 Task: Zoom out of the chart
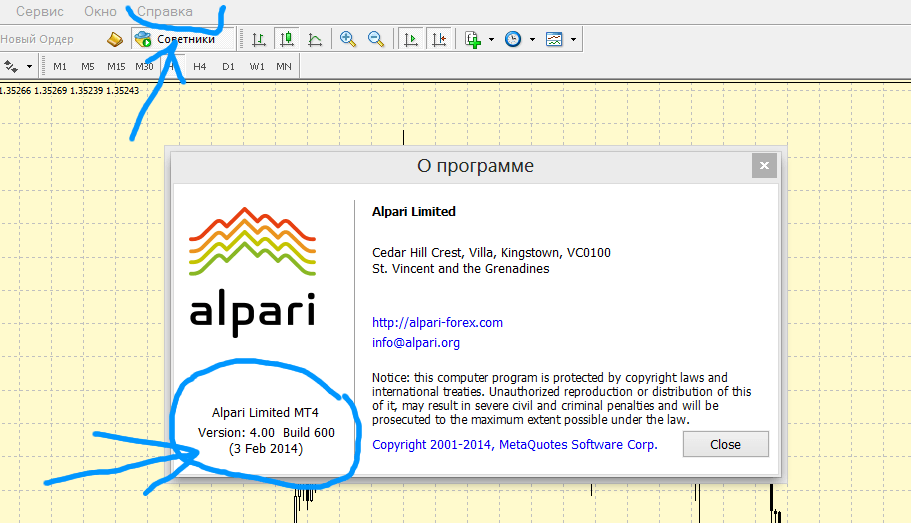click(x=376, y=40)
